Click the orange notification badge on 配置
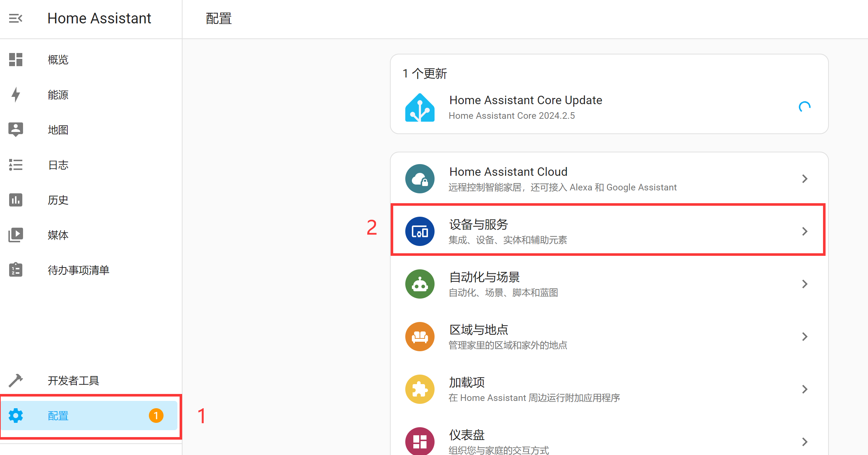868x455 pixels. [x=156, y=416]
